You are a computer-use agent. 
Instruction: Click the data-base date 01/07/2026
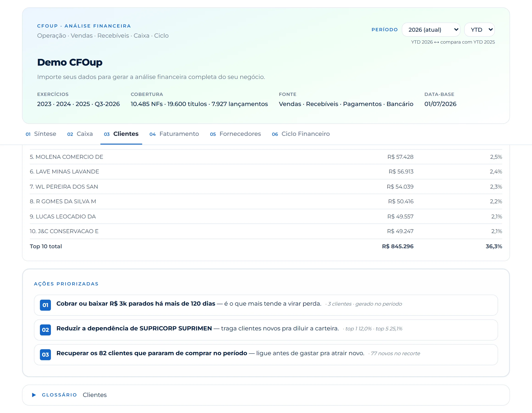440,104
